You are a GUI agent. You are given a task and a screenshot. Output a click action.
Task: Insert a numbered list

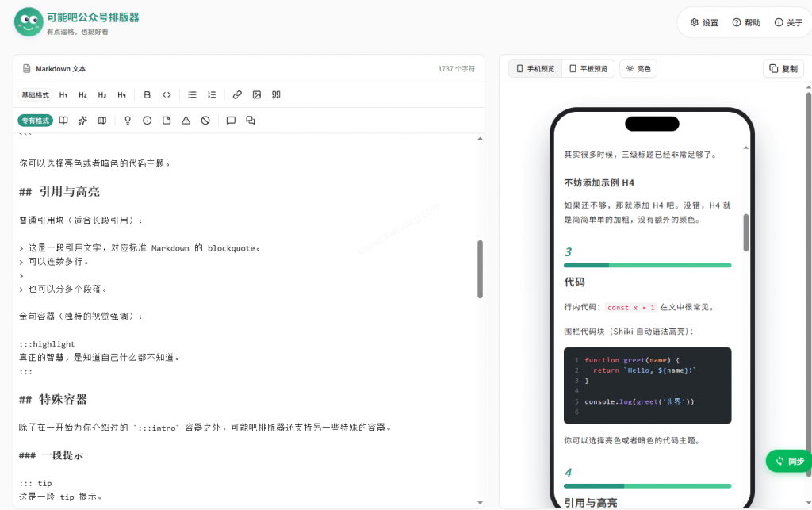pyautogui.click(x=212, y=94)
